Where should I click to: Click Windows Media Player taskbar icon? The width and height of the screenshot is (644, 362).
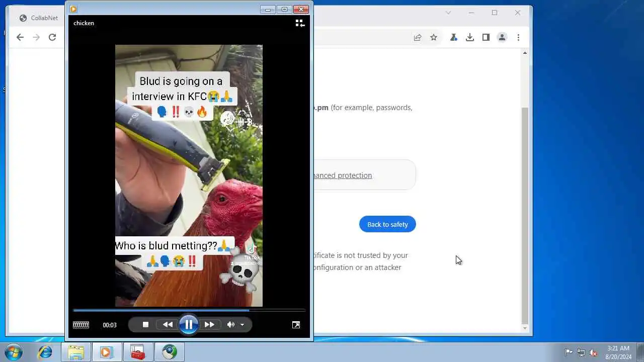point(107,352)
